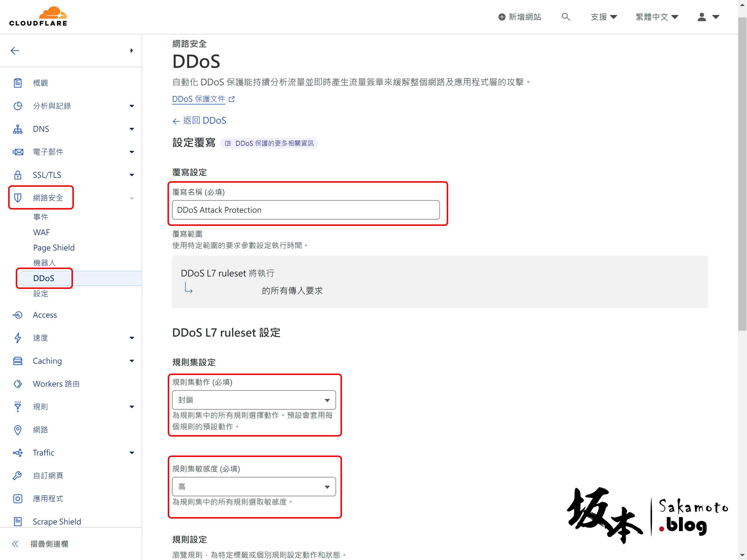Click the 電子郵件 envelope icon
Screen dimensions: 747x560
(18, 152)
